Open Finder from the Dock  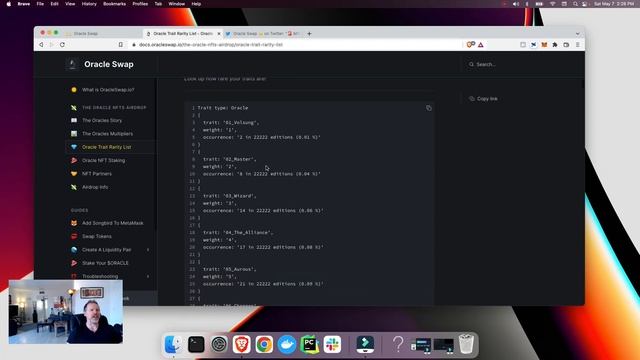173,344
